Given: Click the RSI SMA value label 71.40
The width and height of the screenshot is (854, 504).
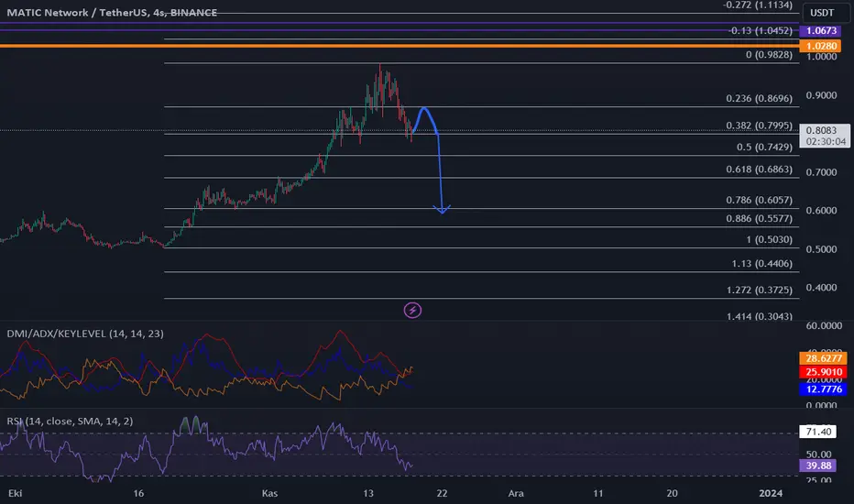Looking at the screenshot, I should (x=817, y=432).
